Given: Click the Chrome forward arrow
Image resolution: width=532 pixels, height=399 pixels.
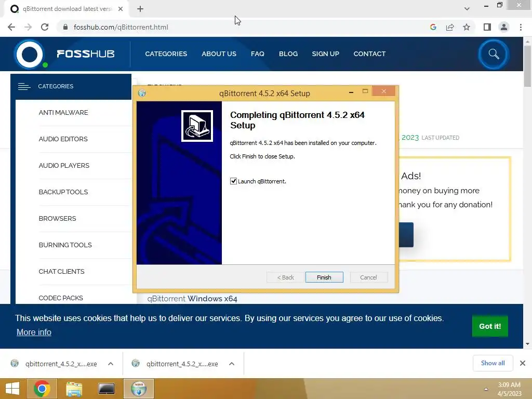Looking at the screenshot, I should tap(28, 27).
